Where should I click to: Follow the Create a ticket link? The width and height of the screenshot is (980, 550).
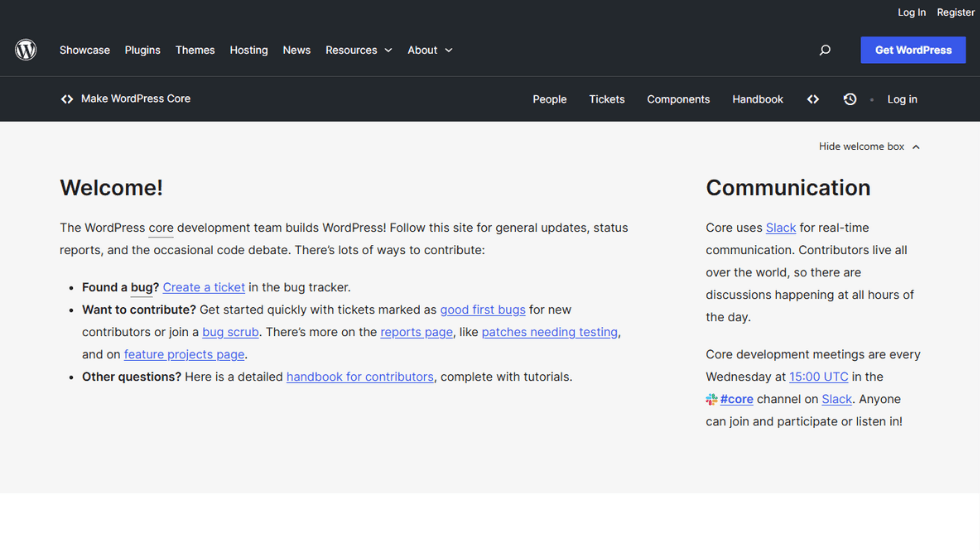204,288
